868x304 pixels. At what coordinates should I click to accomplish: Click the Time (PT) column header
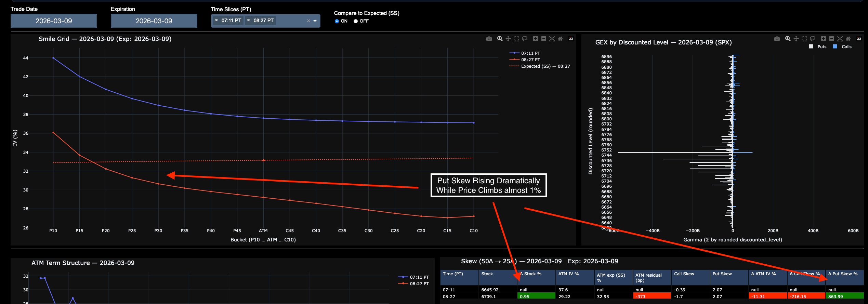point(459,277)
